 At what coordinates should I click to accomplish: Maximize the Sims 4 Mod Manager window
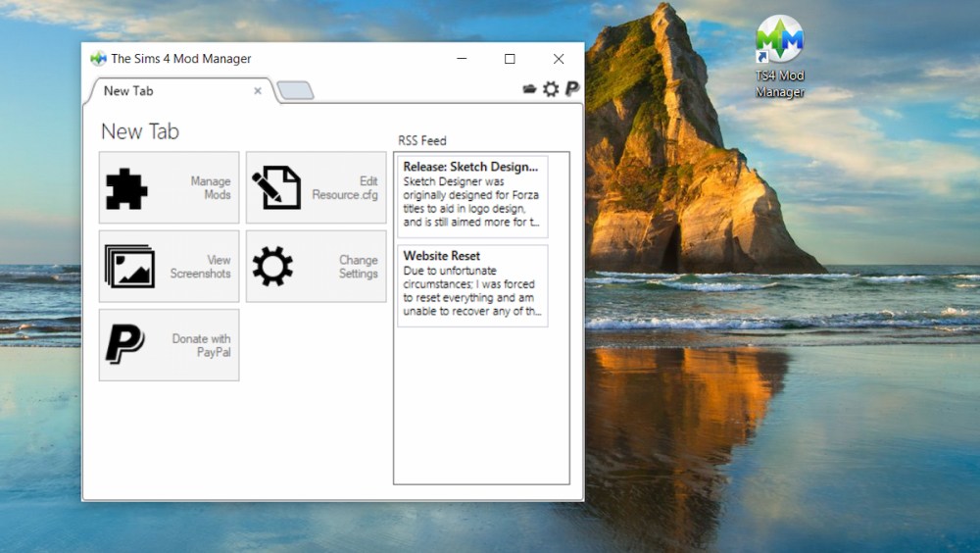(x=510, y=59)
